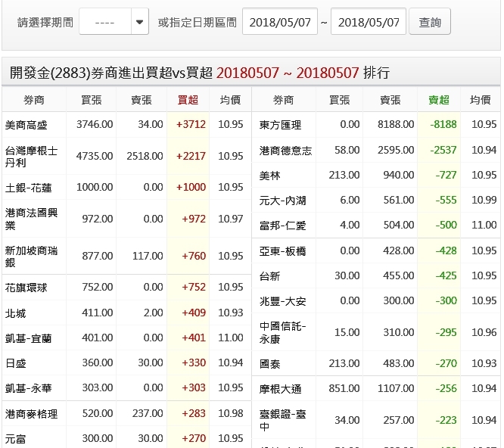Screen dimensions: 504x448
Task: Click net buy value +972
Action: click(194, 219)
